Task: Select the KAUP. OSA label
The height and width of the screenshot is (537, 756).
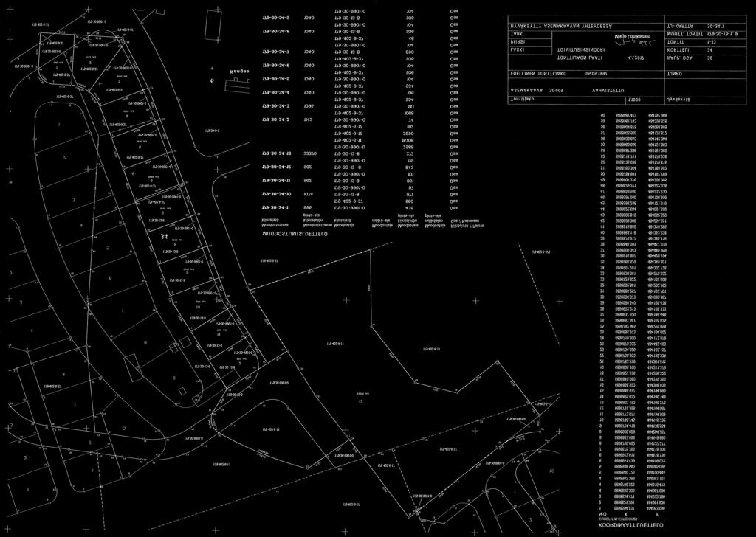Action: click(x=679, y=58)
